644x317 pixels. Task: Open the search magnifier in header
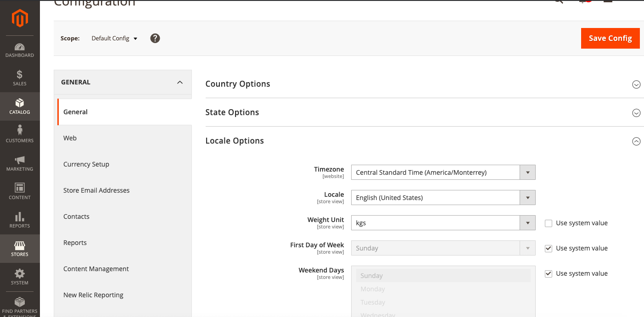point(557,1)
